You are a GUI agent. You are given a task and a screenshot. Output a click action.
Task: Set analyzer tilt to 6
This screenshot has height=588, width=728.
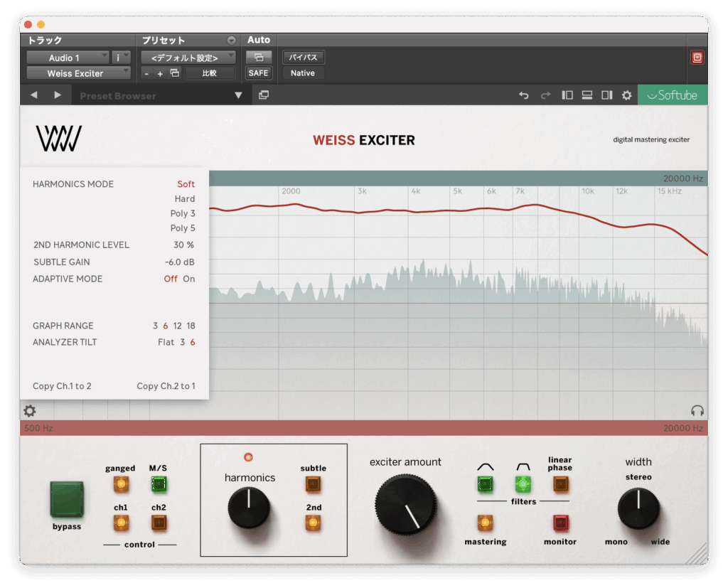192,342
